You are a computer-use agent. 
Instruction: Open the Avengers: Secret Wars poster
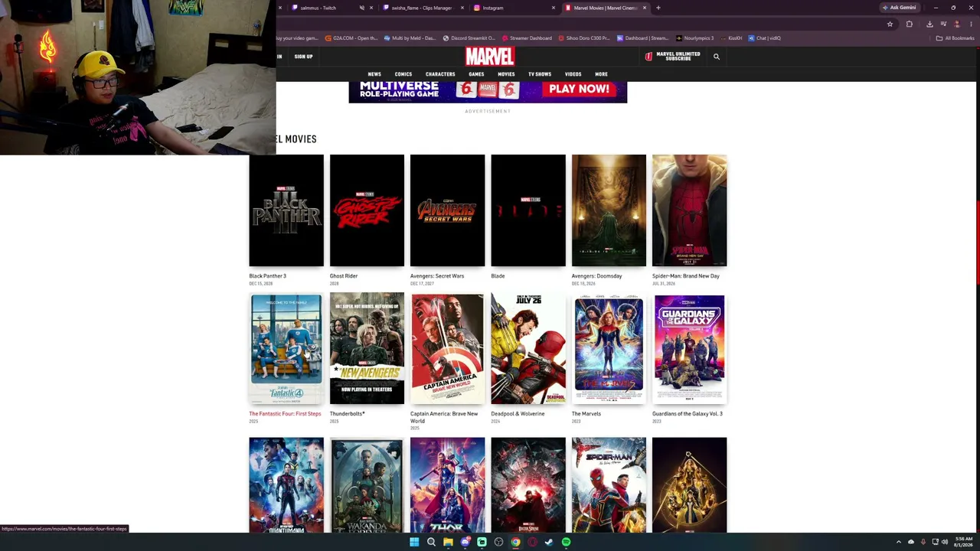pos(447,210)
